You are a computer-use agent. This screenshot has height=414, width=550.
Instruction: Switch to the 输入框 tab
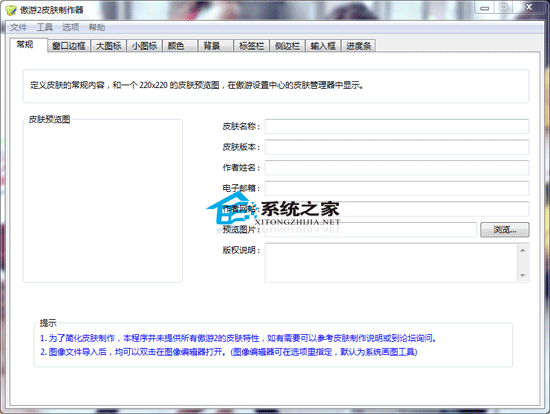point(323,46)
